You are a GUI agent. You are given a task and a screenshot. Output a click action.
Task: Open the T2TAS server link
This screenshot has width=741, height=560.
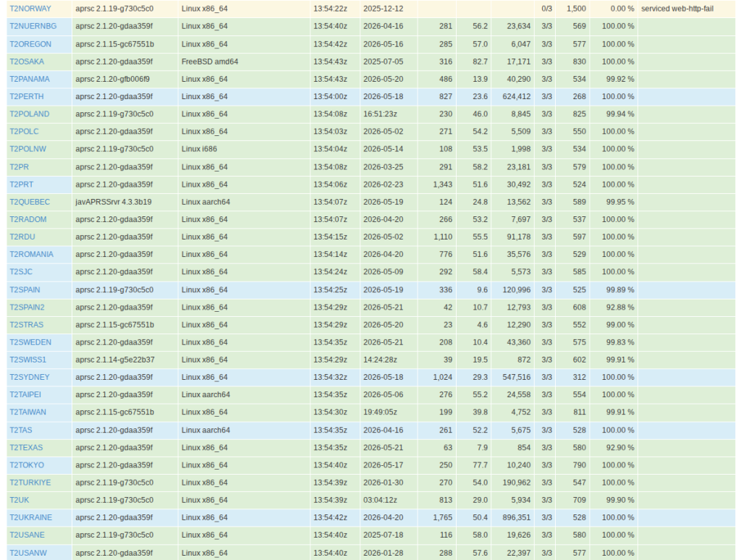pos(21,430)
